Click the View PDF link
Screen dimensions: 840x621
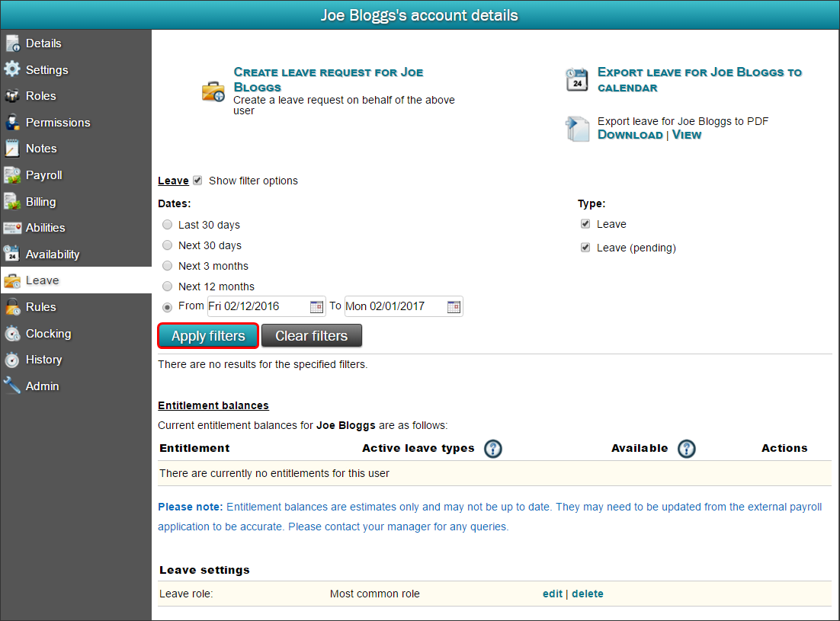[x=687, y=135]
